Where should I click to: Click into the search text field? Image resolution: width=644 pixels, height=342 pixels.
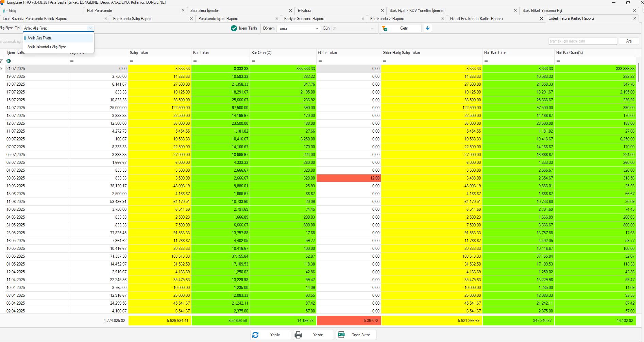pyautogui.click(x=582, y=41)
